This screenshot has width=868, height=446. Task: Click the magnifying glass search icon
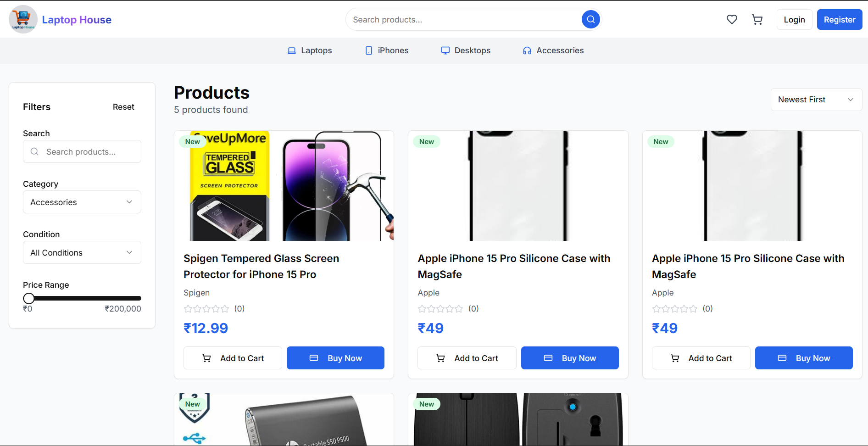coord(590,19)
